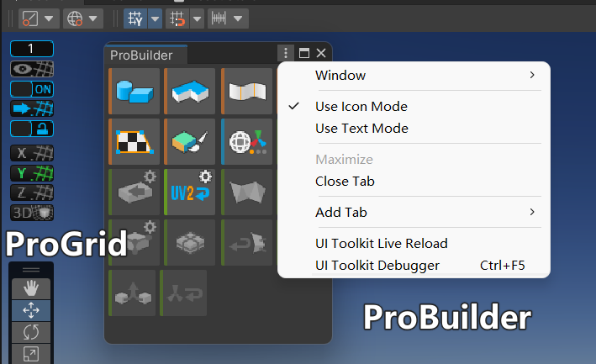Image resolution: width=596 pixels, height=364 pixels.
Task: Expand the global rotation dropdown arrow
Action: (93, 18)
